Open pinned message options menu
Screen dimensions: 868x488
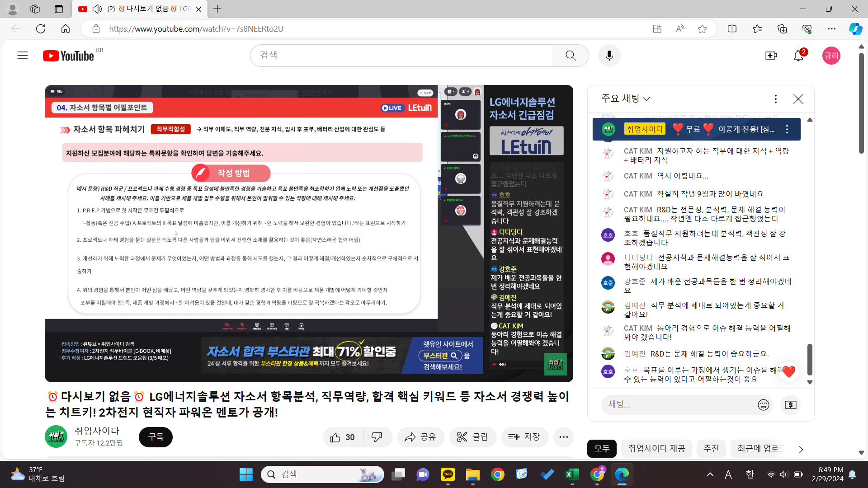coord(787,129)
